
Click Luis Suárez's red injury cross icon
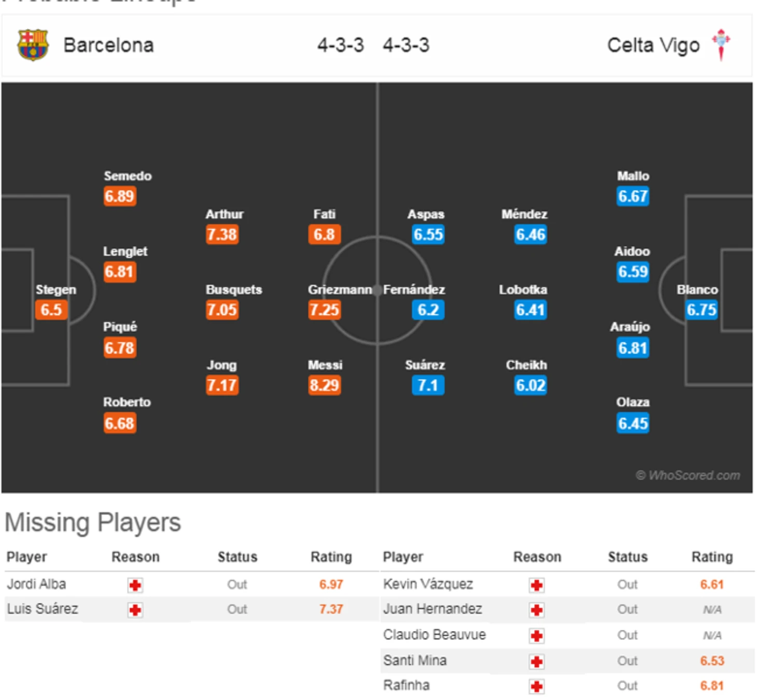coord(135,610)
